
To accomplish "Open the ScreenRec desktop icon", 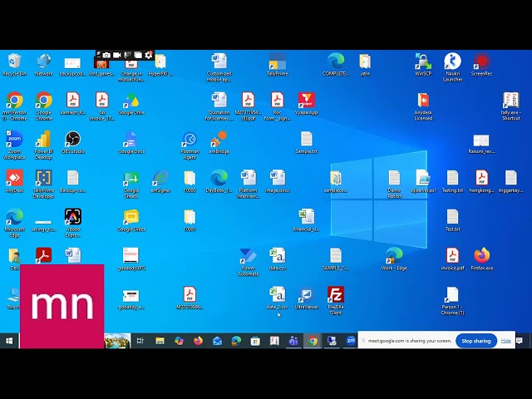I will point(482,65).
